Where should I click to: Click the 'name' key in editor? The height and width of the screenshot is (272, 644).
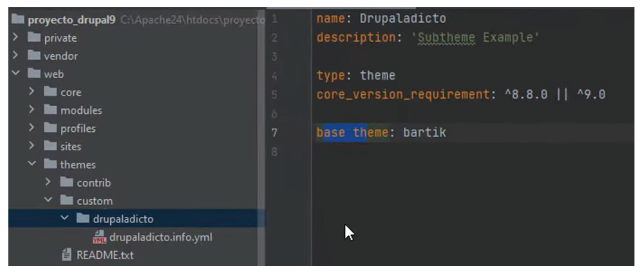[331, 18]
